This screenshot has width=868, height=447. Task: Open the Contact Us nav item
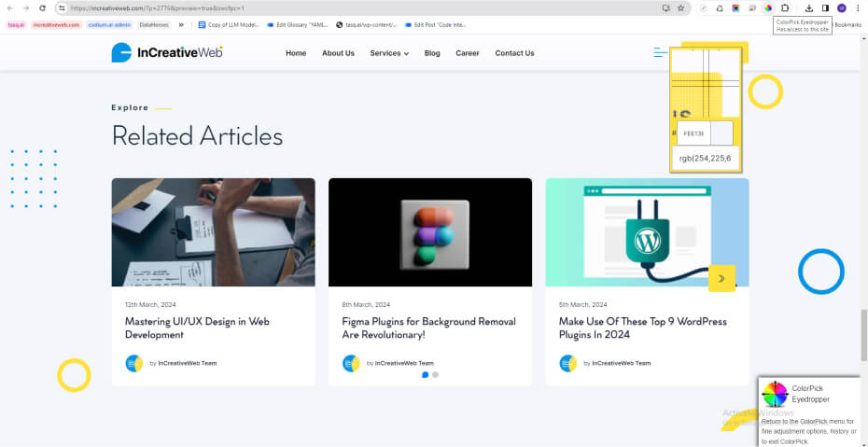click(514, 53)
